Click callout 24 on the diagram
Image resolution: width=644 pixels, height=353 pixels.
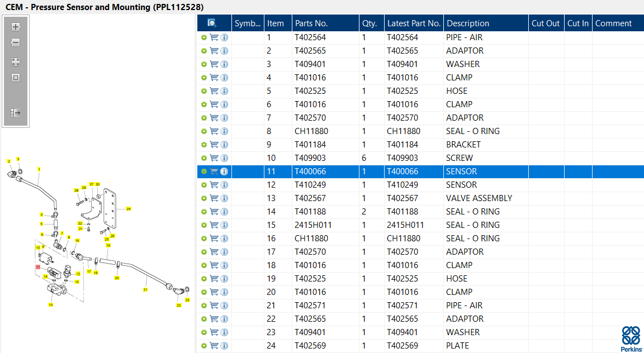[129, 209]
